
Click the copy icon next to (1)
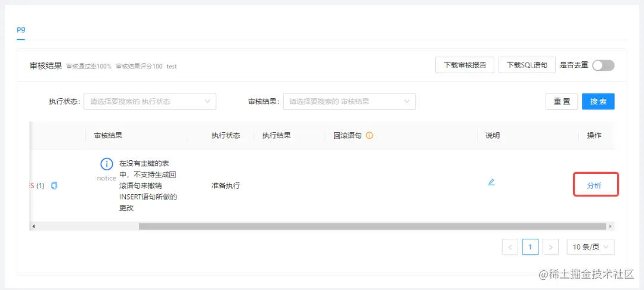(54, 186)
